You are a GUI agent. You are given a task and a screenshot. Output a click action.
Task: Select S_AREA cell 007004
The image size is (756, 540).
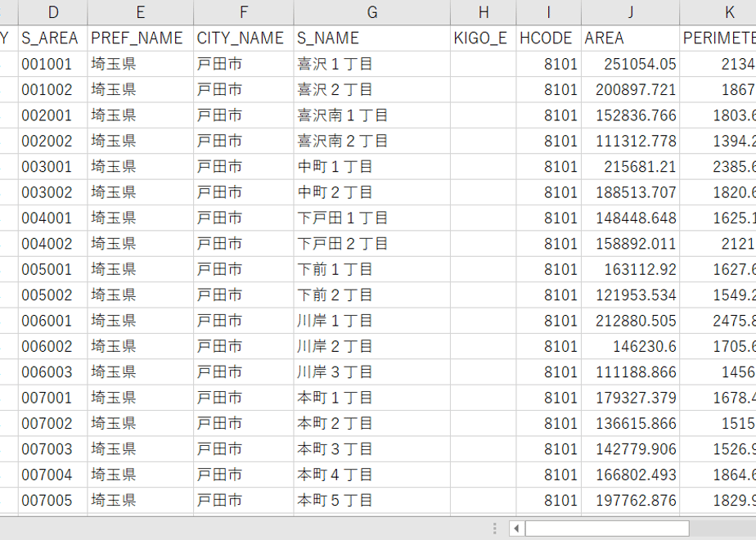tap(53, 475)
